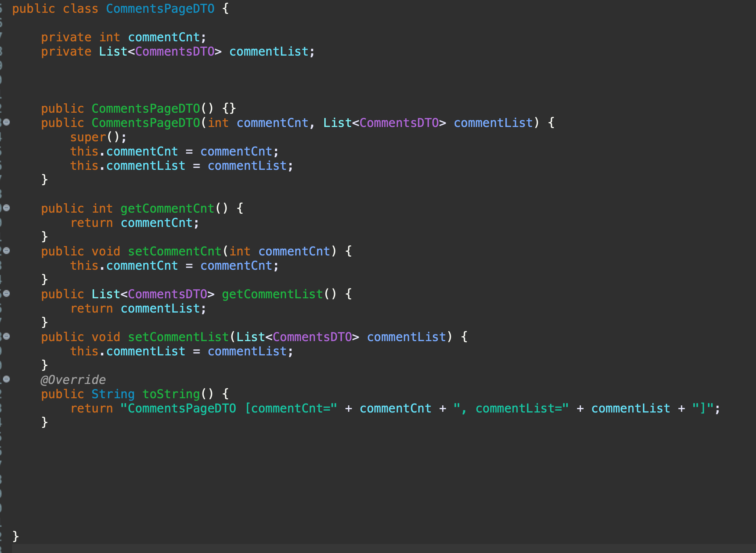This screenshot has height=553, width=756.
Task: Click the getCommentCnt method name
Action: pos(167,209)
